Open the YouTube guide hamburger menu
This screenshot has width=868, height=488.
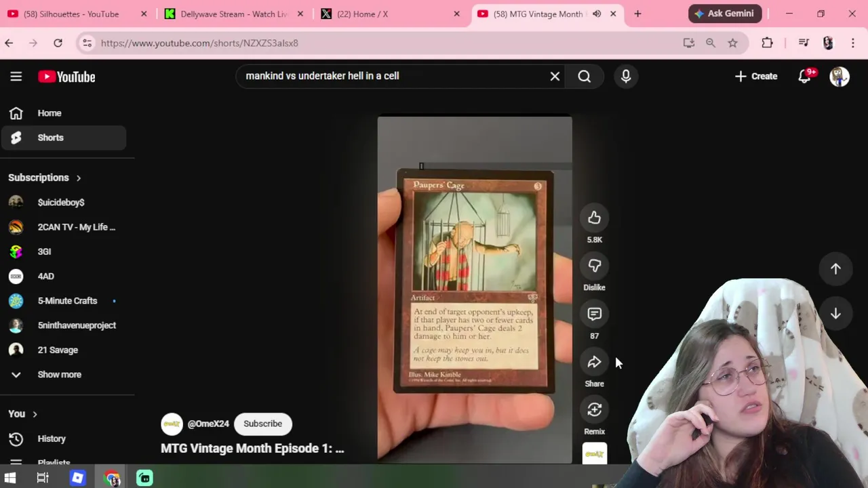[x=16, y=77]
